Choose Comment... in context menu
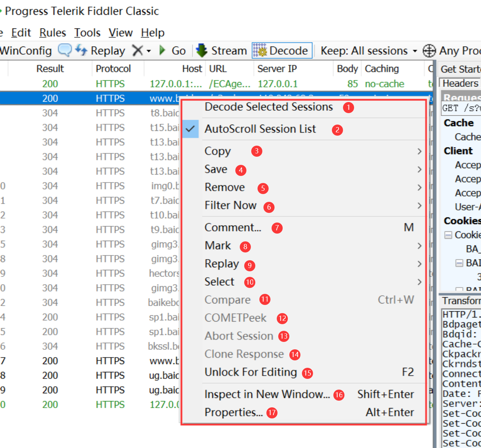This screenshot has height=448, width=481. [x=303, y=227]
